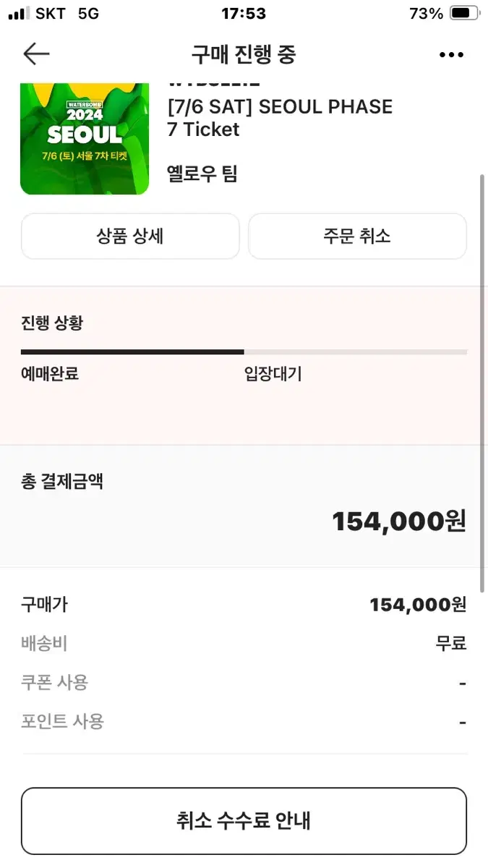
Task: Open the Waterbomb 2024 Seoul ticket thumbnail
Action: (x=85, y=139)
